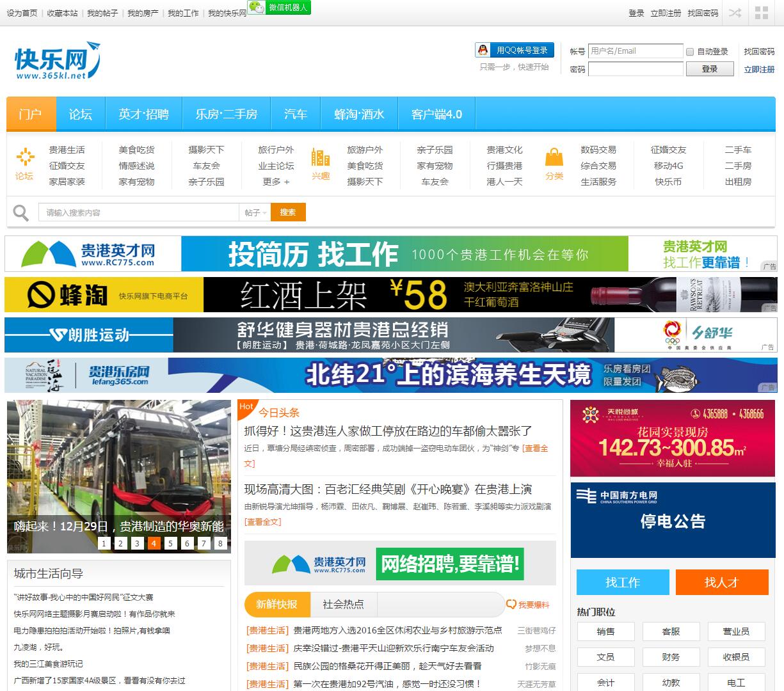Click the 快乐网 site logo
Screen dimensions: 784x691
coord(58,61)
